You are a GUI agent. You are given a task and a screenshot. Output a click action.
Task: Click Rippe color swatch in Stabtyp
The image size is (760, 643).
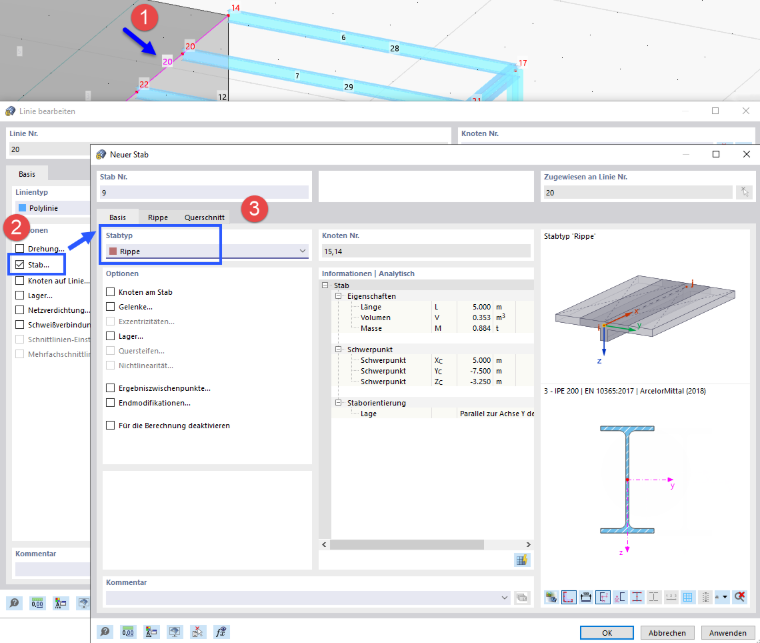pos(113,251)
